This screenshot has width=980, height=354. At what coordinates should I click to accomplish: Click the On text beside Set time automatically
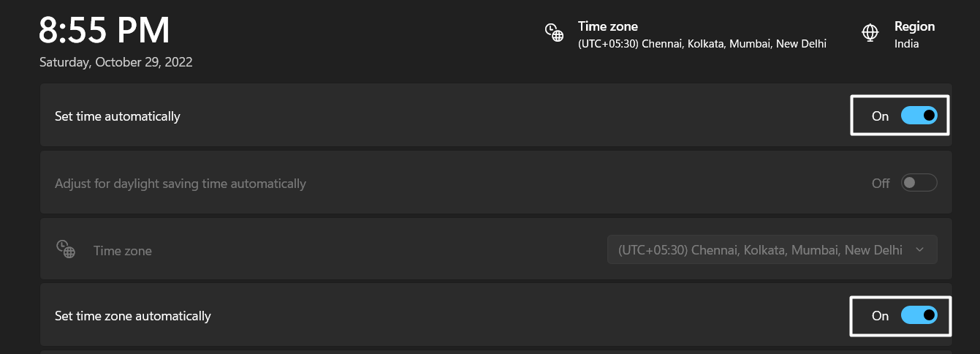tap(881, 116)
